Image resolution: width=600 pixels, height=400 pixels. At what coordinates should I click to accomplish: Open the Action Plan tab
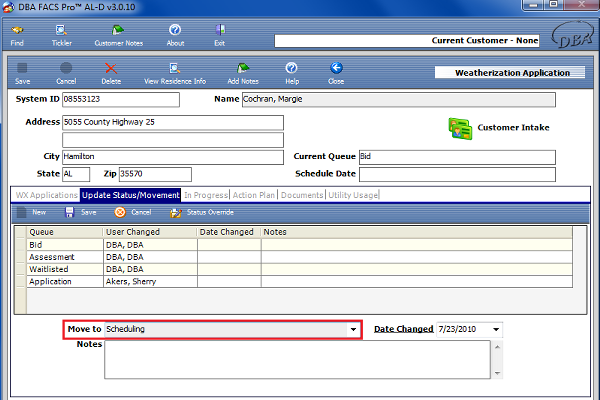254,195
